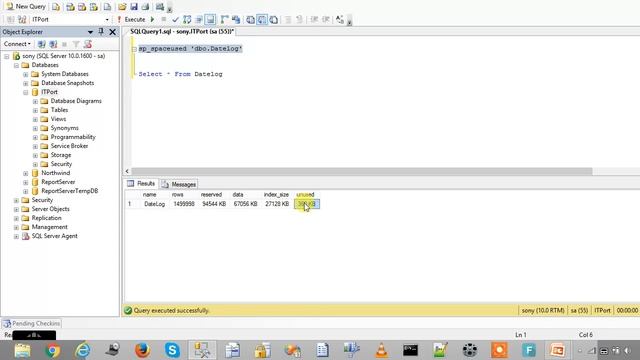Click the Object Explorer filter funnel icon

pos(76,44)
